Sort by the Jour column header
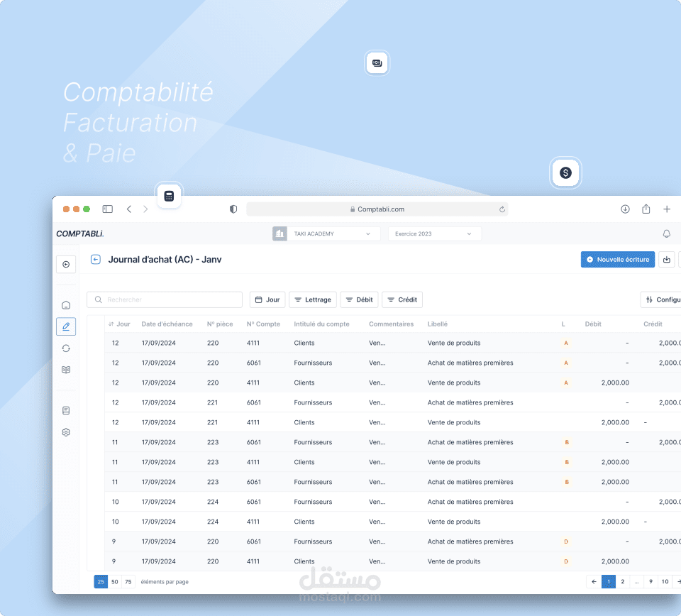The image size is (681, 616). 119,324
